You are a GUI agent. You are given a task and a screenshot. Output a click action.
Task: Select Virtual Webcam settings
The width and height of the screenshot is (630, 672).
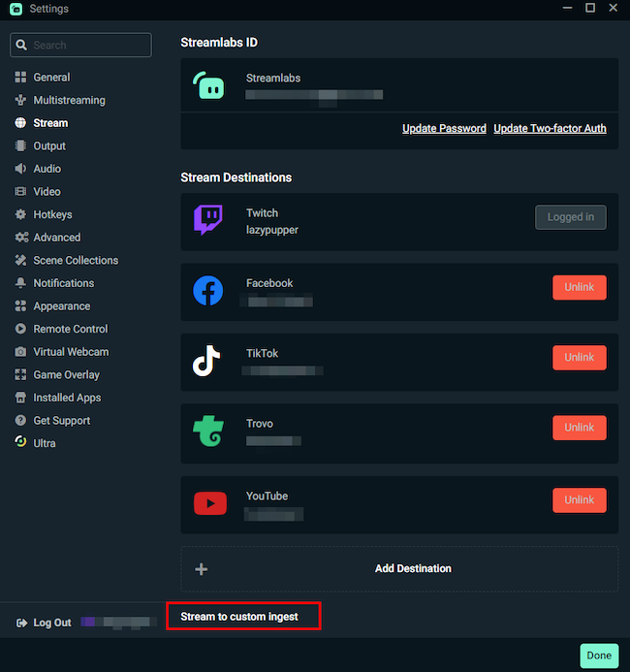click(71, 352)
